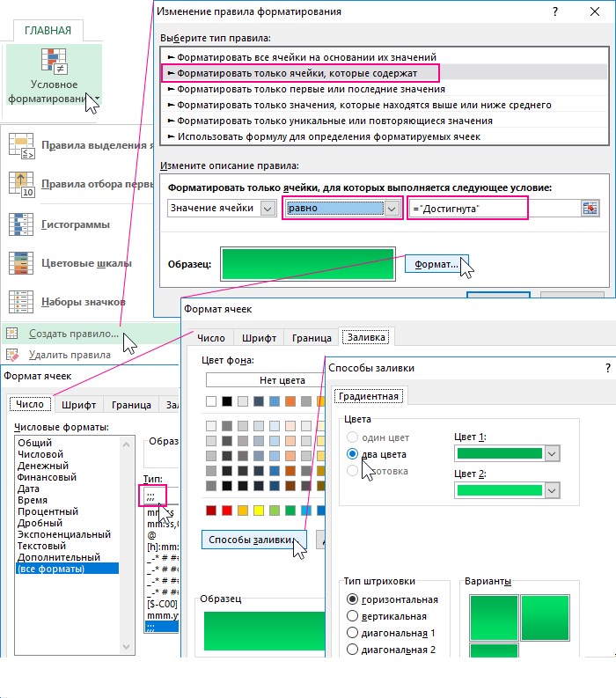This screenshot has height=698, width=616.
Task: Select Форматировать только первые или последние значения
Action: [x=385, y=89]
